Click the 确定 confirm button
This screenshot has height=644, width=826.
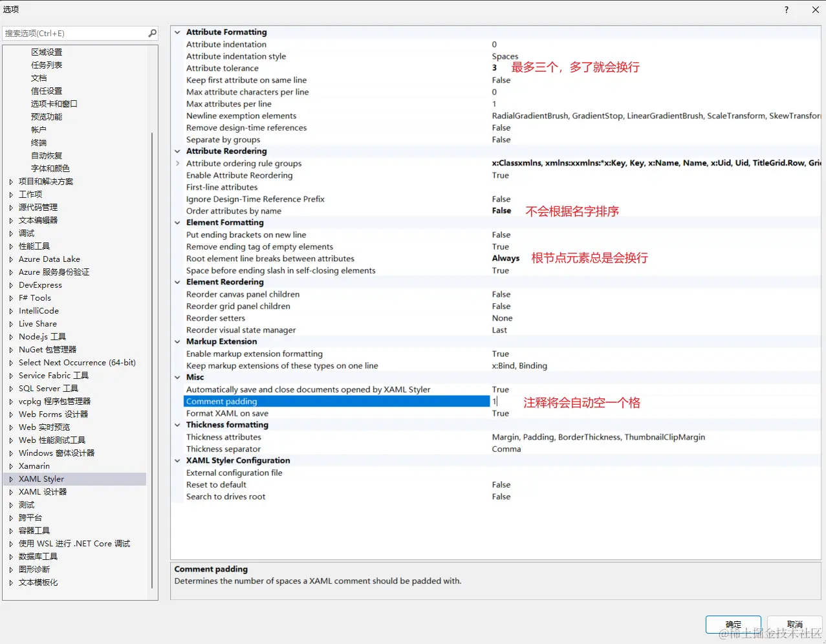734,625
